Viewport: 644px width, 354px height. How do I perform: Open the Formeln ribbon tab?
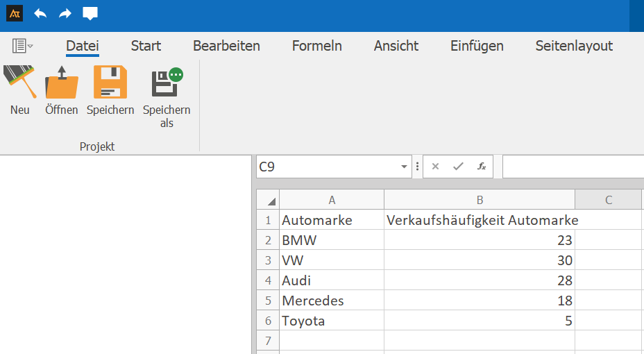316,46
